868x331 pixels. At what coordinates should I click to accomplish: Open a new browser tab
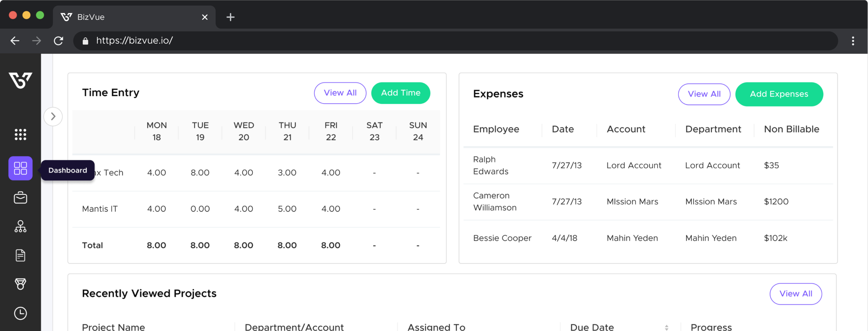tap(231, 17)
